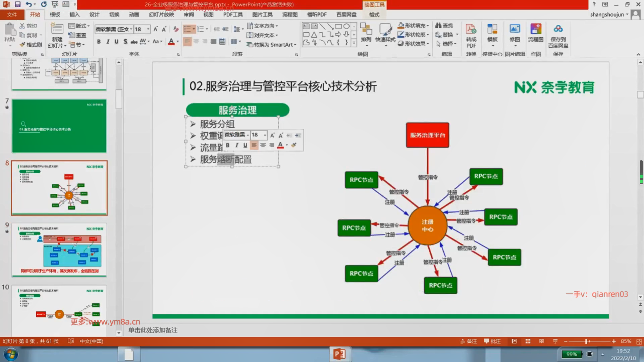Click the Convert to PDF icon
Screen dimensions: 644x362
(471, 29)
